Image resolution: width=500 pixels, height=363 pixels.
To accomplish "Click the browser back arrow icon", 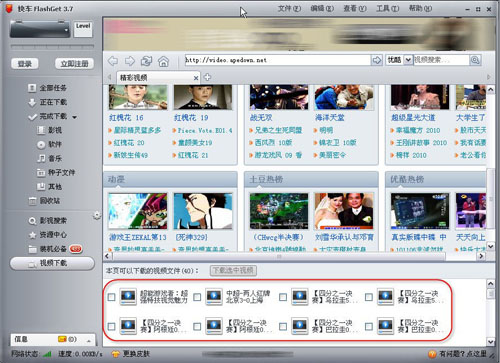I will (113, 61).
